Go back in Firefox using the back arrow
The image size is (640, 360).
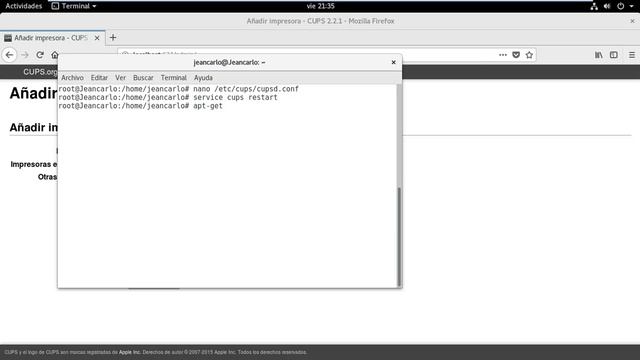9,55
